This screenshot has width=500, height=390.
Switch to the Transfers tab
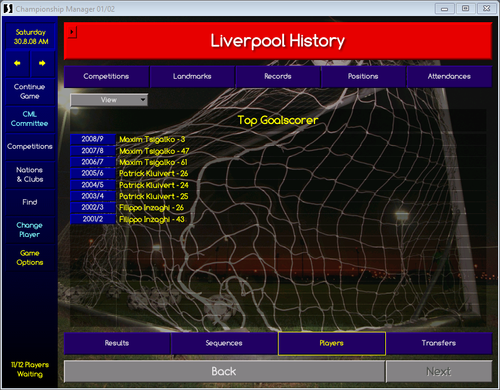click(x=439, y=343)
